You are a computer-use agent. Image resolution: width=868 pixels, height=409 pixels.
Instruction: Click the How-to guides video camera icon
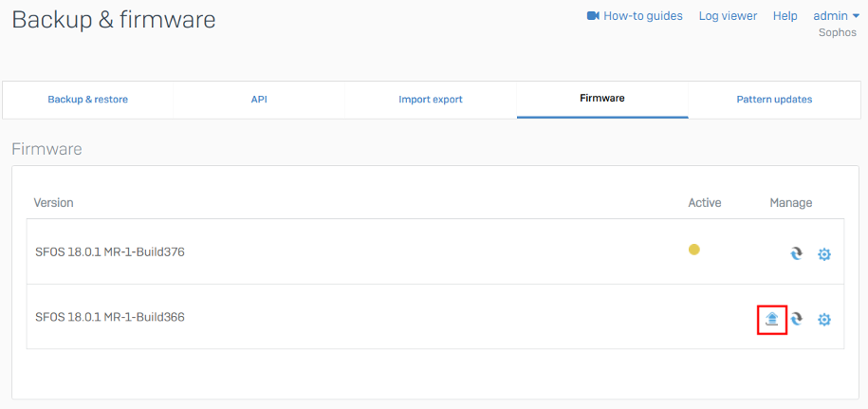tap(594, 16)
